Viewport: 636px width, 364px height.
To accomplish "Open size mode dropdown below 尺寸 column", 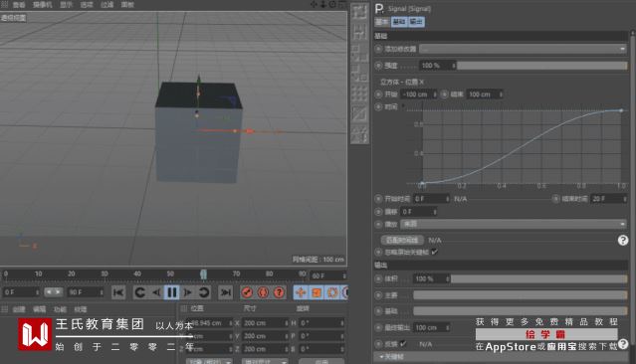I will [x=265, y=361].
